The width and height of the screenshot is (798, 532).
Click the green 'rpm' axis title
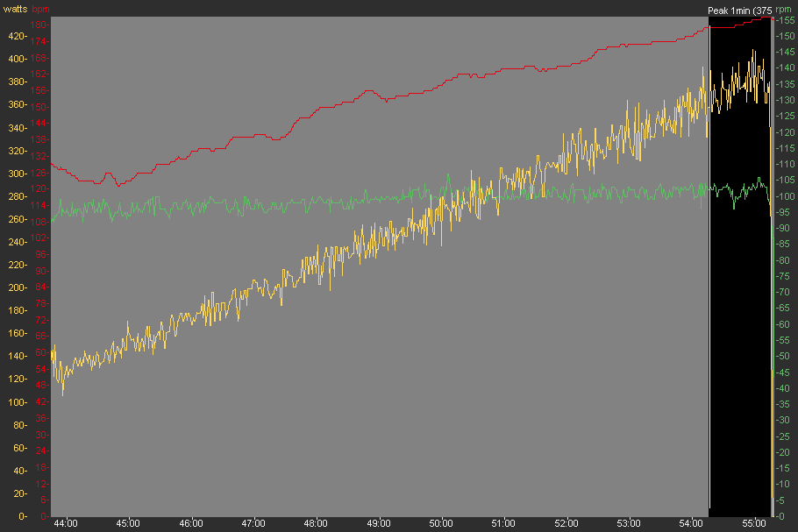pyautogui.click(x=783, y=8)
